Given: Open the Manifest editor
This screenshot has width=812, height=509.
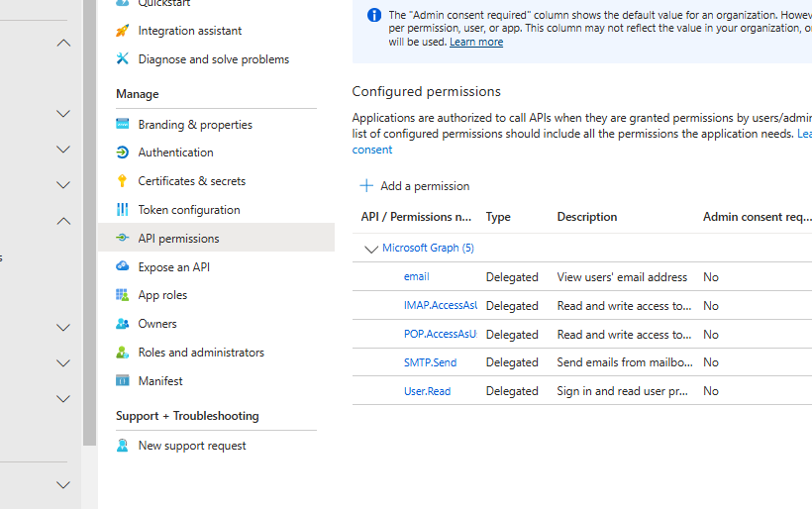Looking at the screenshot, I should [x=160, y=380].
